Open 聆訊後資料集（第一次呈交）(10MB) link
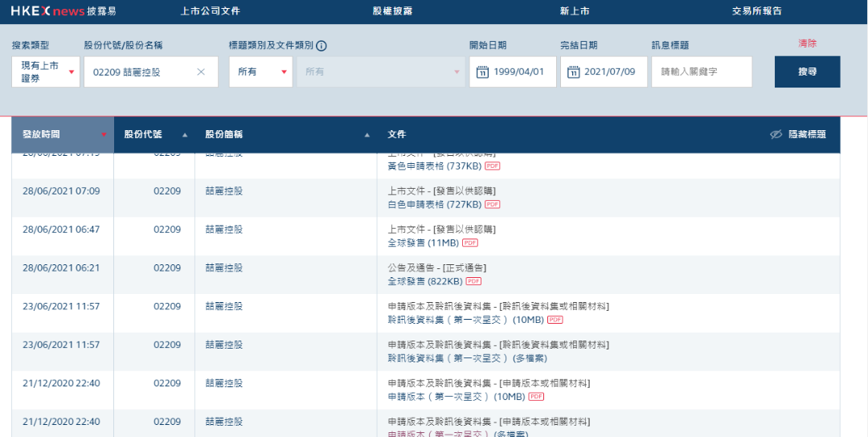Viewport: 868px width, 437px height. 465,320
